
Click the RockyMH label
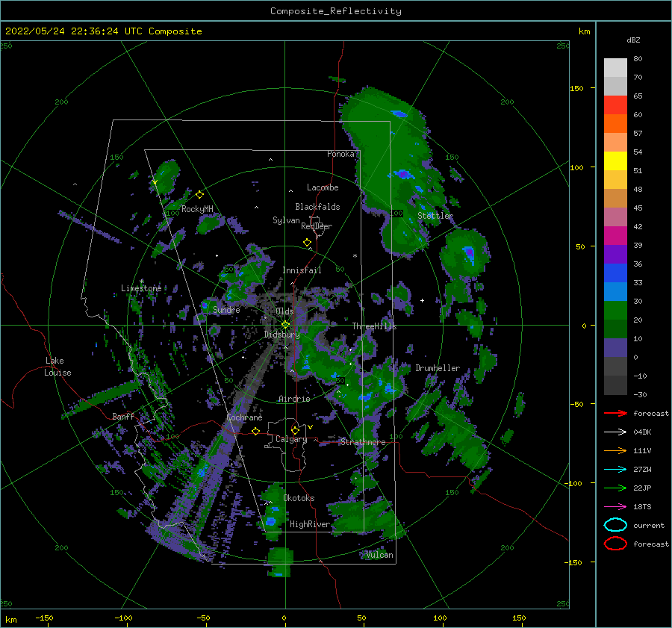coord(197,209)
